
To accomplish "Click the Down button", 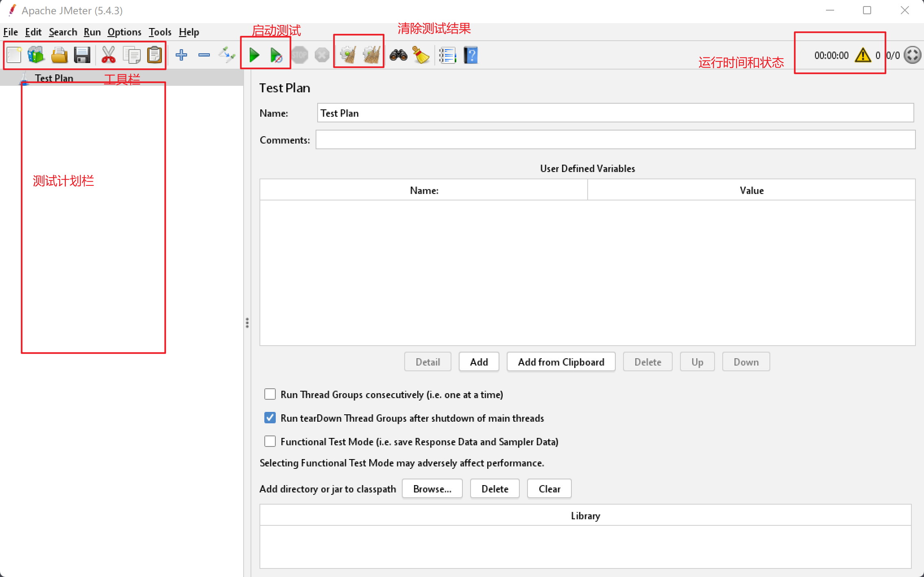I will pyautogui.click(x=746, y=362).
